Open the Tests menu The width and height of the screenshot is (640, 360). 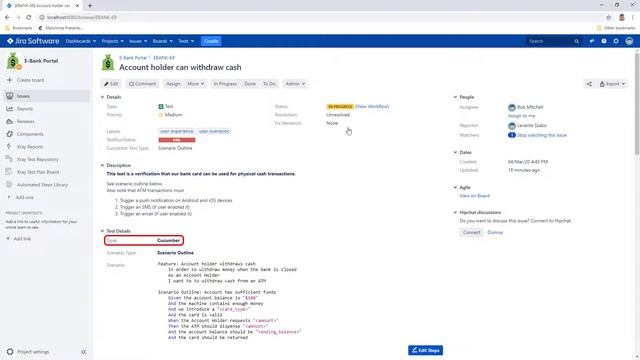click(x=186, y=41)
